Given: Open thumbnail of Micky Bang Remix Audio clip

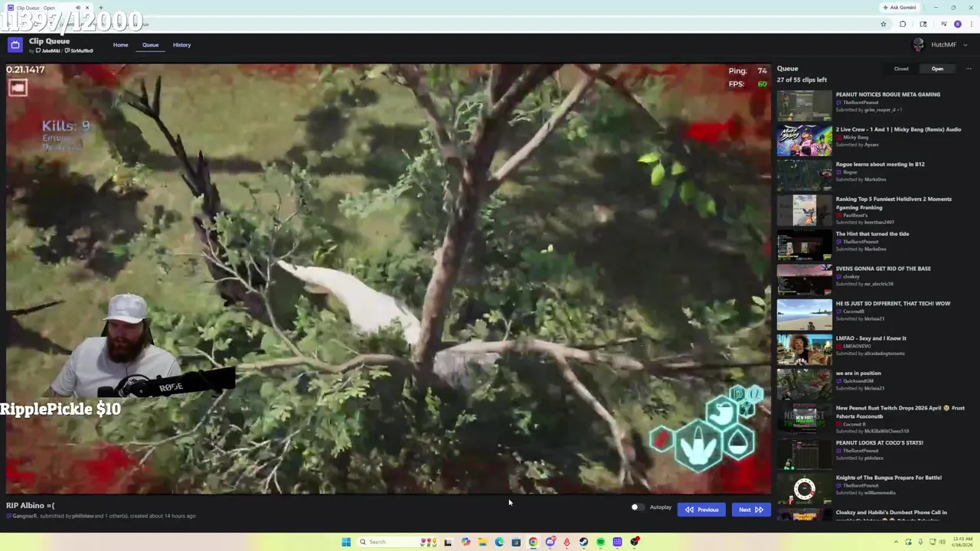Looking at the screenshot, I should pyautogui.click(x=804, y=141).
